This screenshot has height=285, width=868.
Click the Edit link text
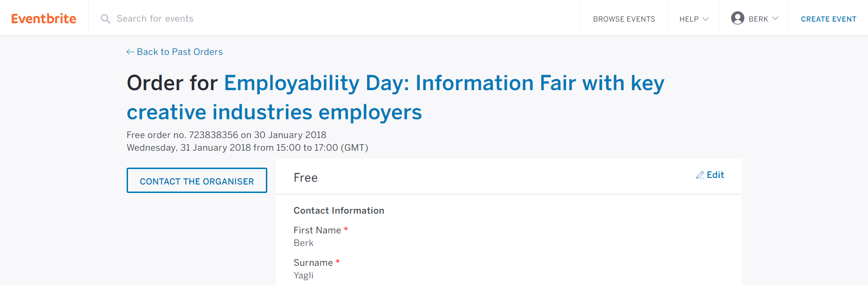tap(715, 175)
